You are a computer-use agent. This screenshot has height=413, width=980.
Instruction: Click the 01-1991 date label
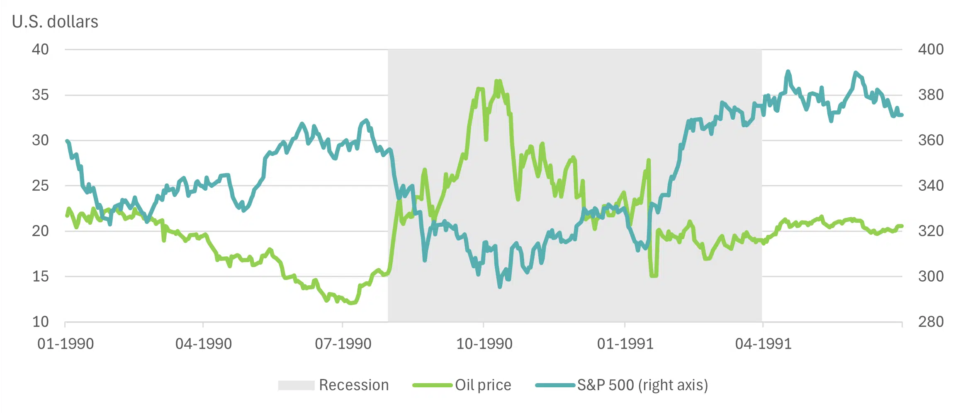[x=625, y=344]
